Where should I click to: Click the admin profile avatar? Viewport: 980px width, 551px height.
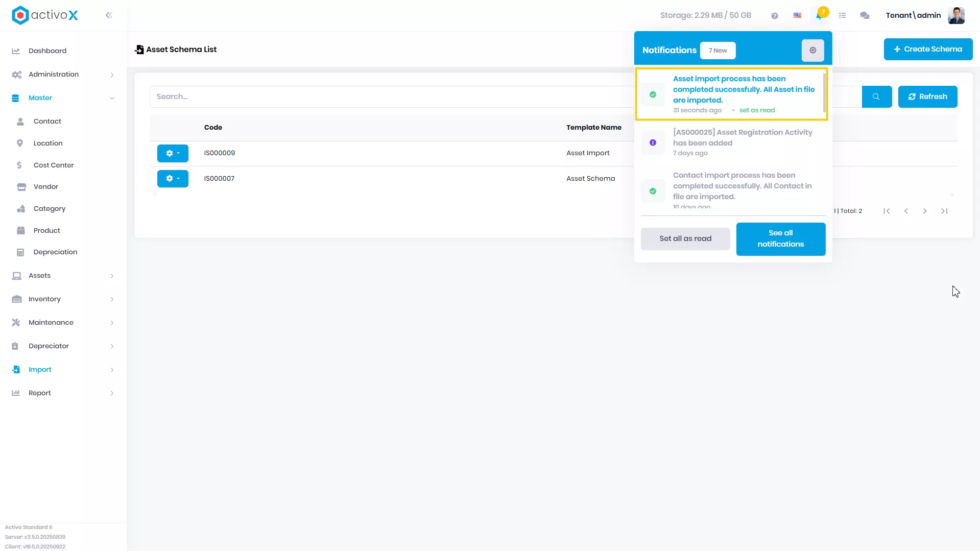tap(956, 15)
